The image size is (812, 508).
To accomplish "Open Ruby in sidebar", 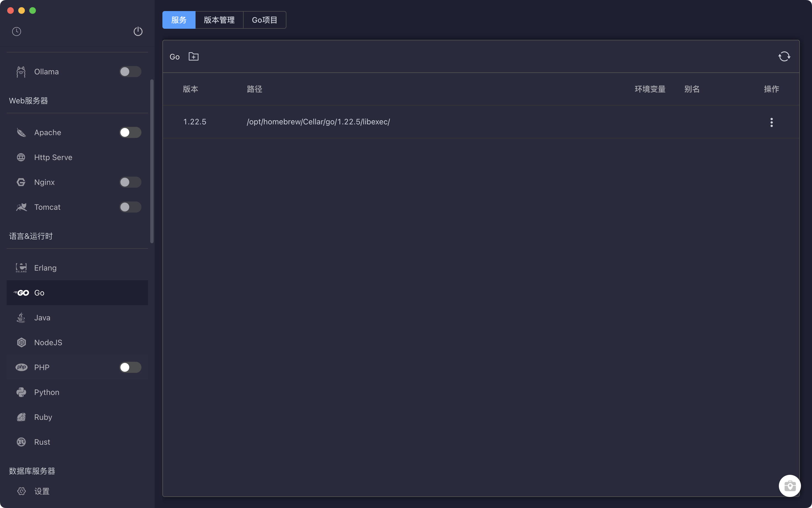I will [43, 417].
